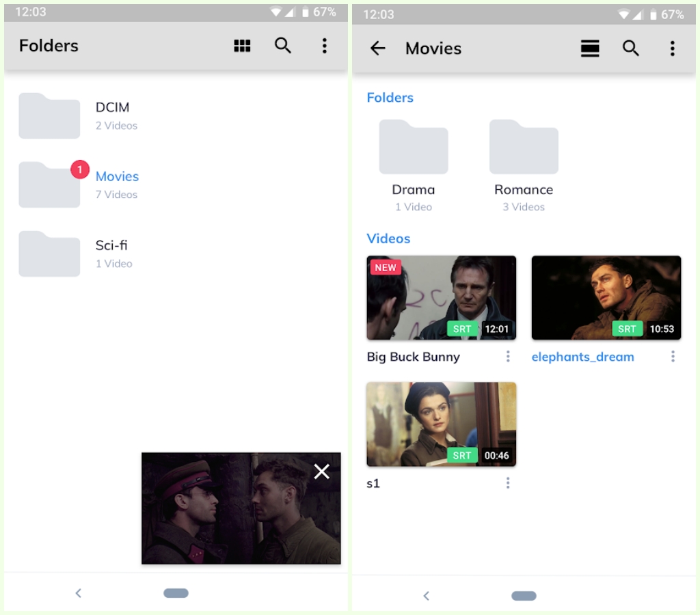Screen dimensions: 700x615
Task: Tap the NEW badge on Big Buck Bunny
Action: (386, 267)
